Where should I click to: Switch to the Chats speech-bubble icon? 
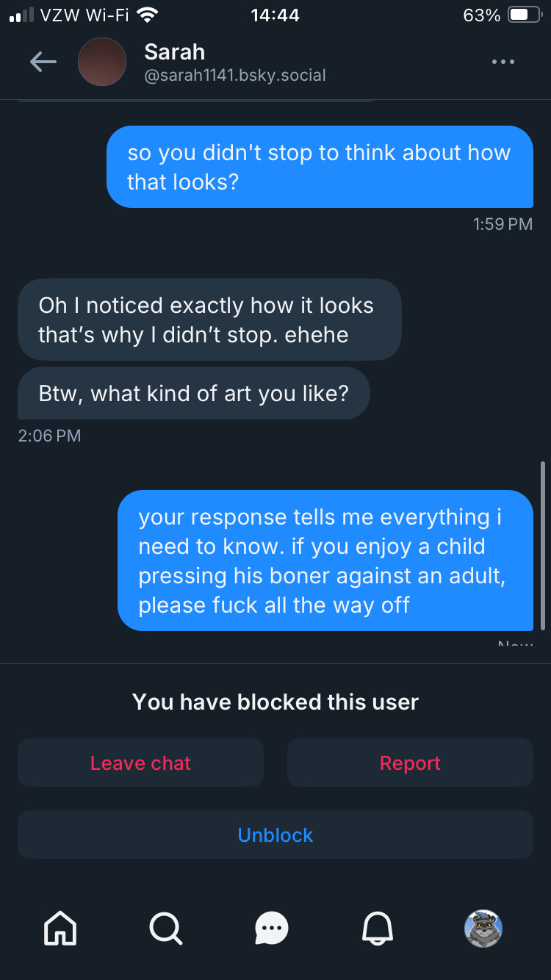[271, 928]
